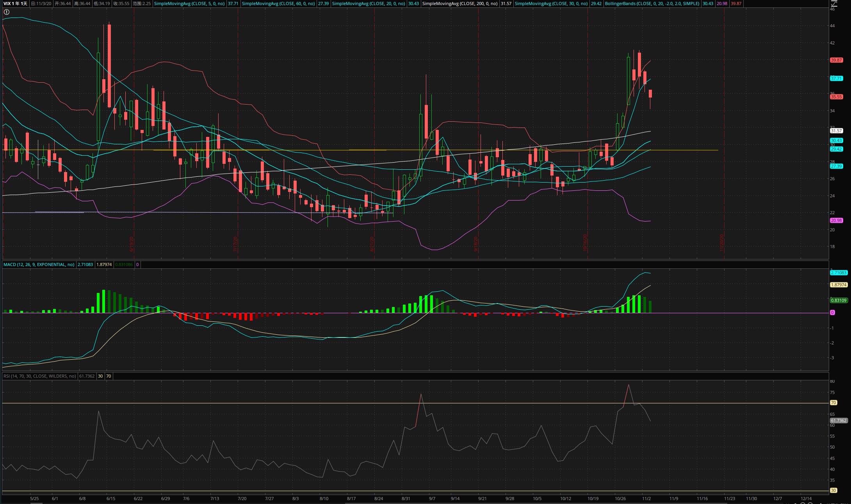The width and height of the screenshot is (851, 504).
Task: Select the BollingerBands study label
Action: (x=652, y=4)
